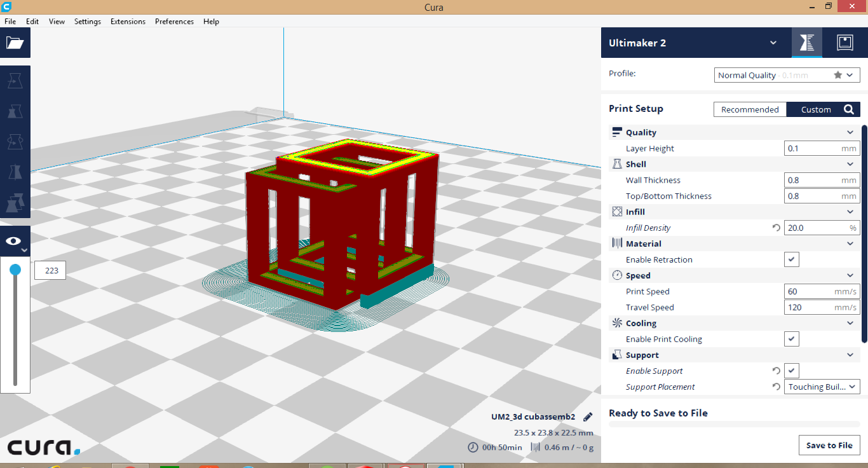Screen dimensions: 868x468
Task: Click the search magnifier in Print Setup
Action: point(848,109)
